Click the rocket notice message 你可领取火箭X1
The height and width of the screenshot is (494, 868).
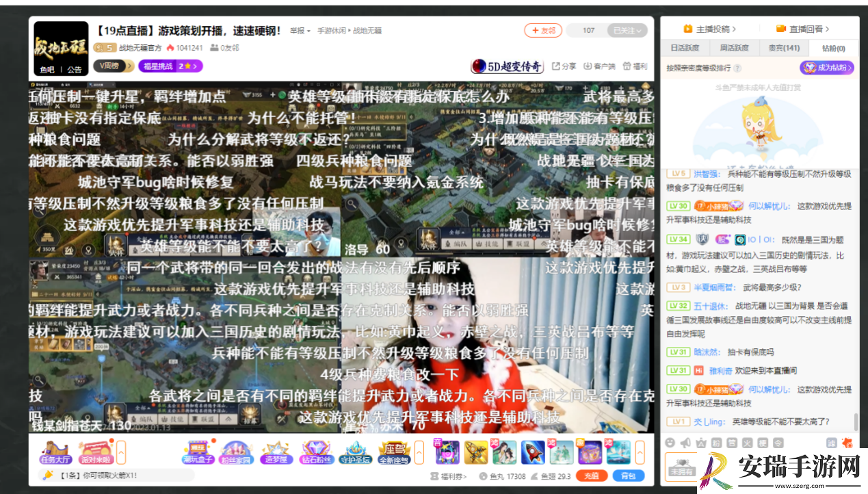(98, 476)
